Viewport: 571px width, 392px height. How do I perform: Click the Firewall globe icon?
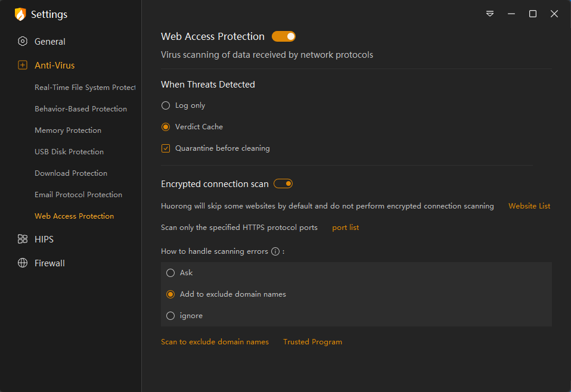23,263
